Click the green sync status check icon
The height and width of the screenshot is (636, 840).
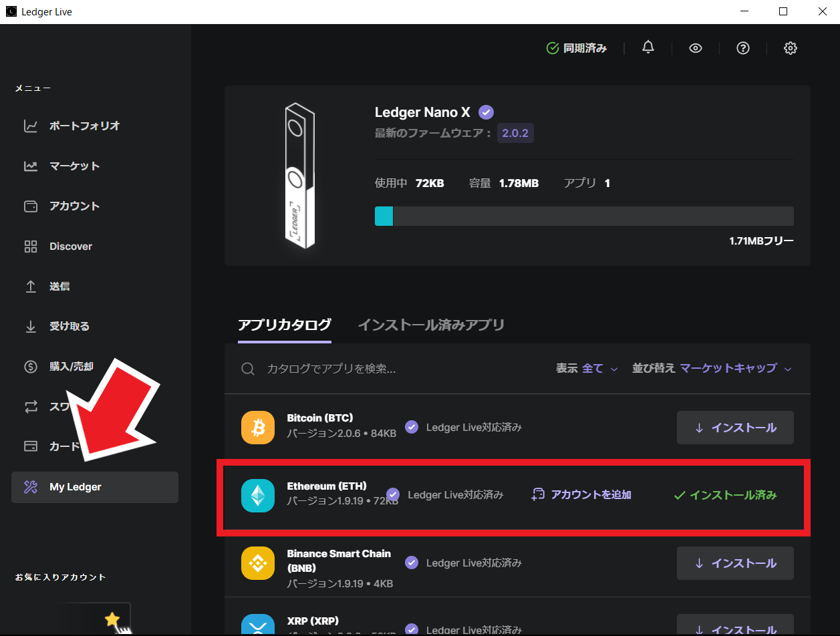pyautogui.click(x=553, y=48)
